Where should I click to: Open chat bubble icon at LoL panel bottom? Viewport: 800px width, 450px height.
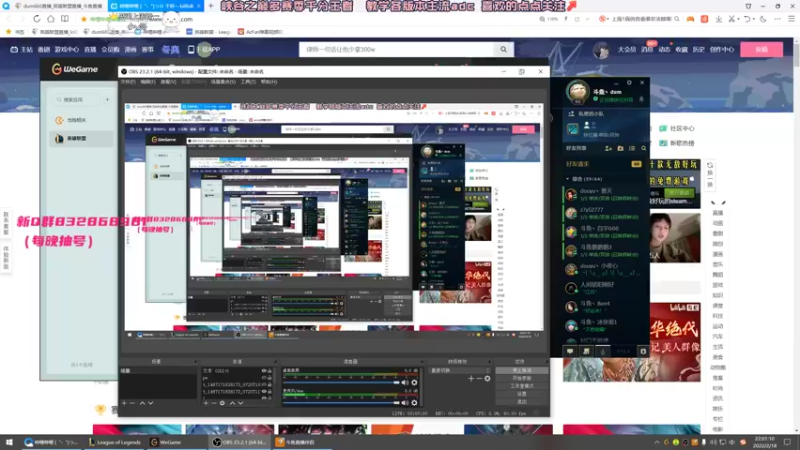point(570,351)
